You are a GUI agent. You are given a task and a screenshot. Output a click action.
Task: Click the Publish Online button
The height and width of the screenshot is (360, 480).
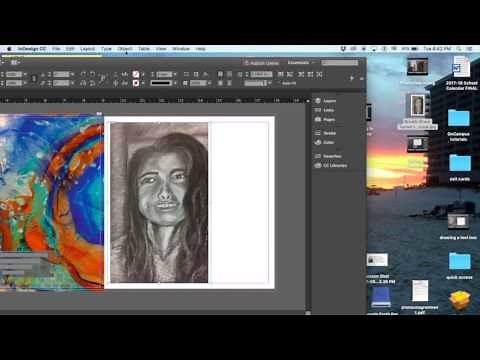261,63
